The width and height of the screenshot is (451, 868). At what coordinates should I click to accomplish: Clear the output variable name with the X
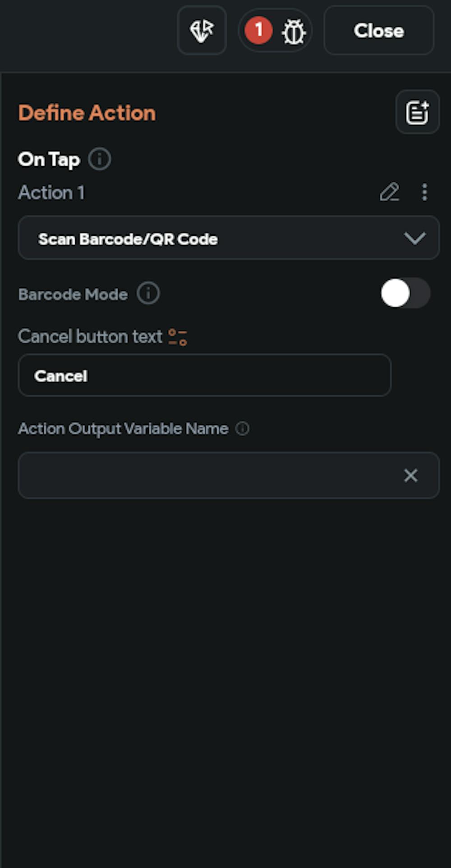click(410, 475)
